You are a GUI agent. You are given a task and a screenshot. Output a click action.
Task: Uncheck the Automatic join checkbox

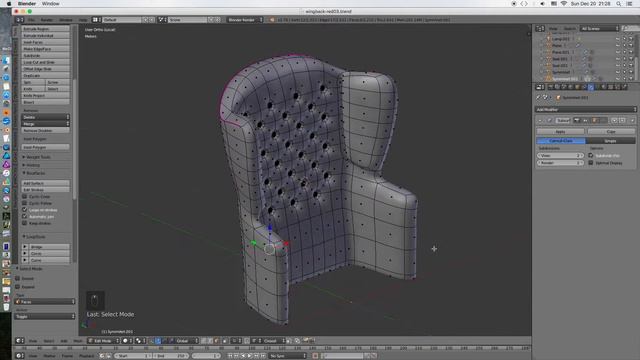tap(24, 216)
